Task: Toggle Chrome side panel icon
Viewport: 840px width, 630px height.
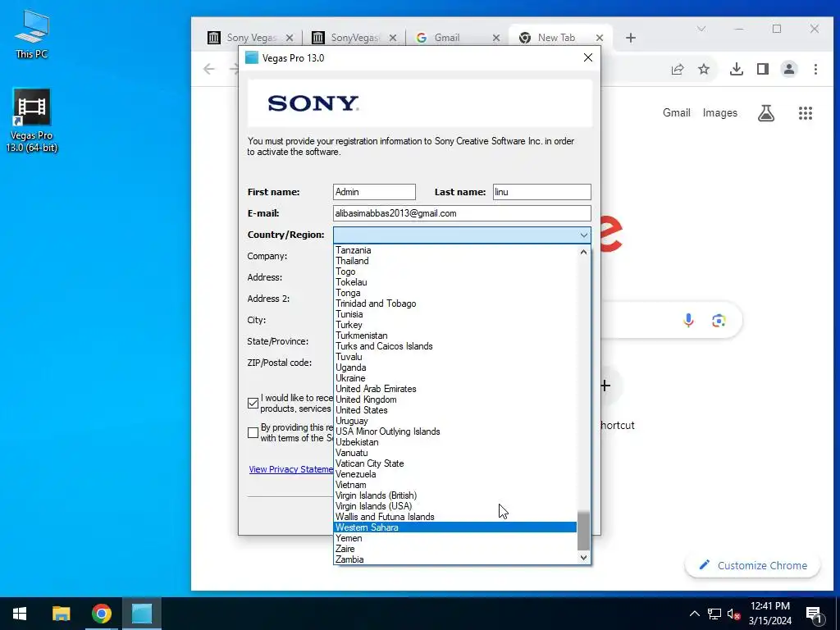Action: click(x=763, y=69)
